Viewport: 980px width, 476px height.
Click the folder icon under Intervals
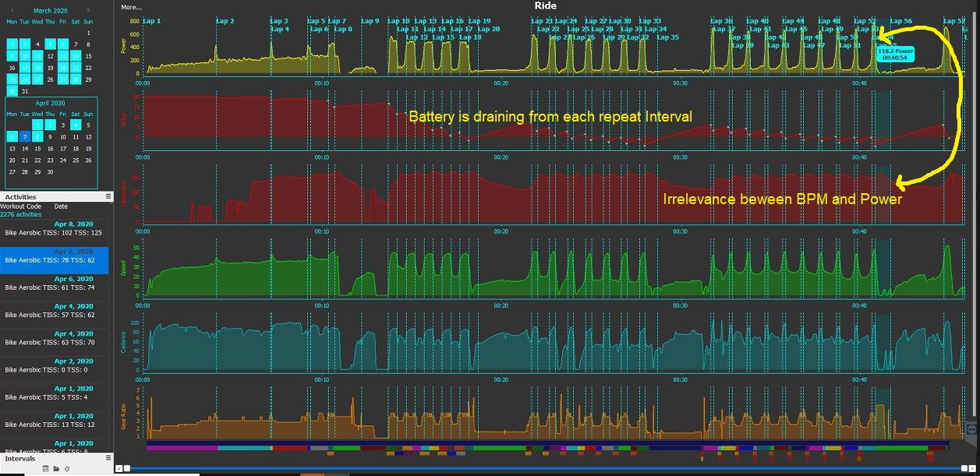click(56, 468)
